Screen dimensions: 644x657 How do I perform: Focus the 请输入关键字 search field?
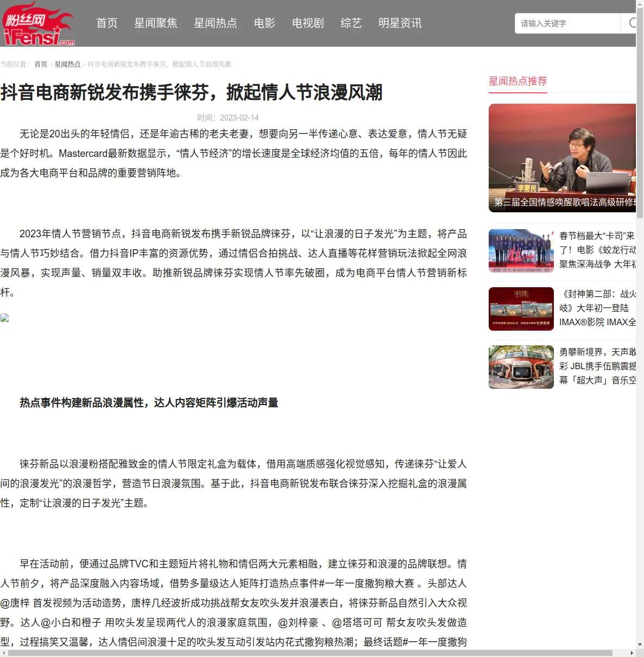click(x=567, y=23)
